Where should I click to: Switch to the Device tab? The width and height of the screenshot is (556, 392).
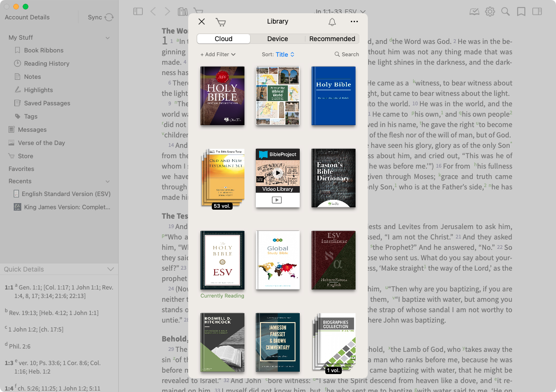coord(278,39)
